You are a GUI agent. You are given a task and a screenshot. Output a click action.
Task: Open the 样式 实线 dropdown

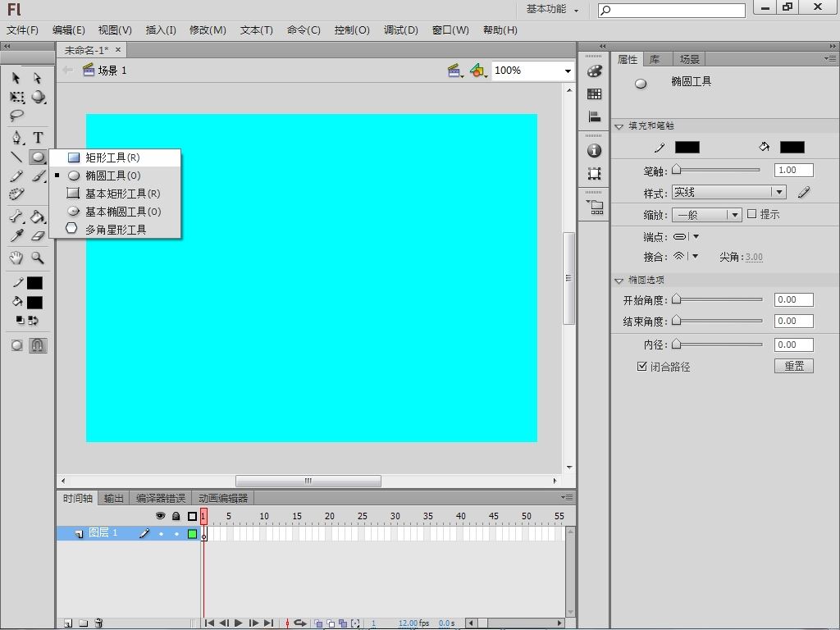pyautogui.click(x=728, y=192)
